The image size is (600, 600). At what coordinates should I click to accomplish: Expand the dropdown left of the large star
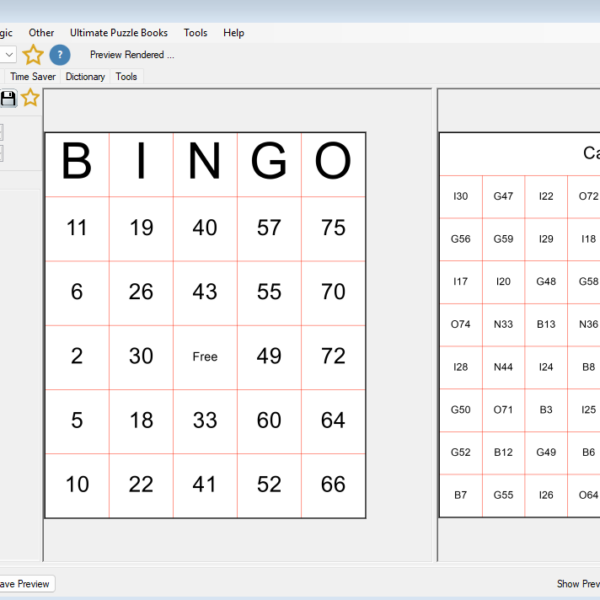pos(8,55)
